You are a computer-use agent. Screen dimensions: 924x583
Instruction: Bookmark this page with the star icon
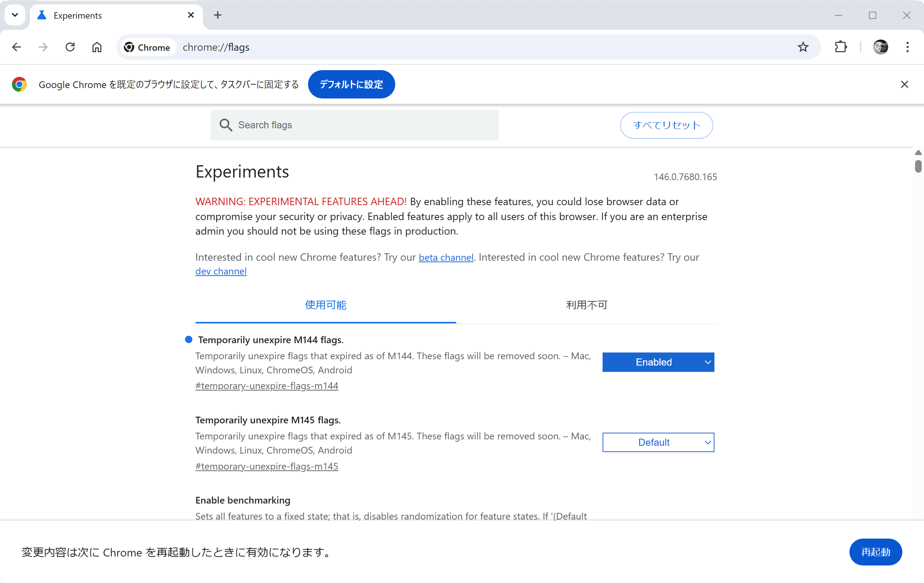point(803,47)
